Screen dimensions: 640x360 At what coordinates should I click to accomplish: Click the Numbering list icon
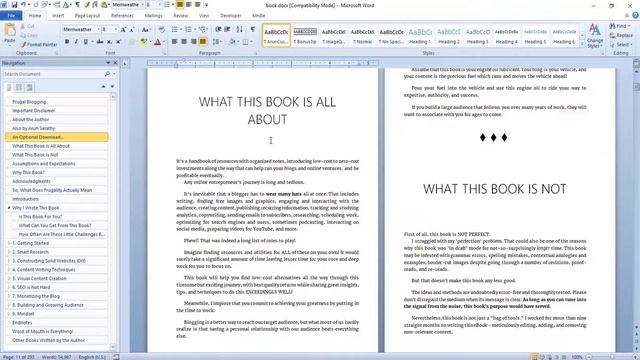[x=188, y=29]
